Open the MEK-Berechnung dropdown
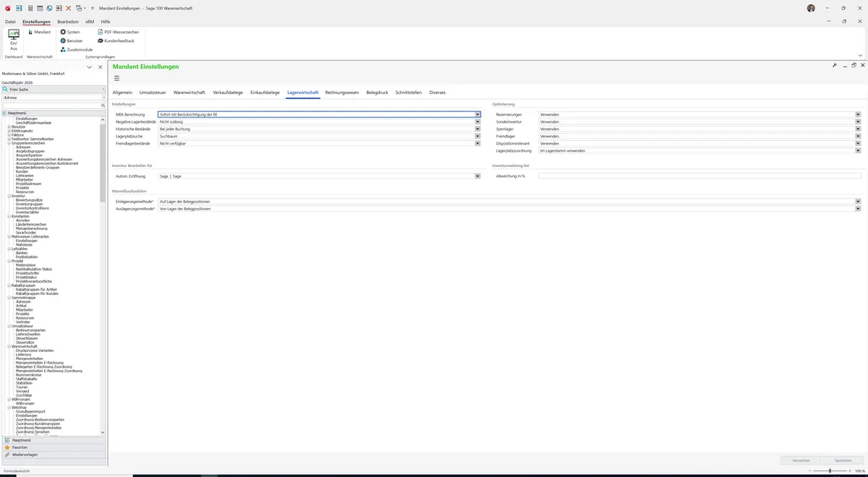Image resolution: width=868 pixels, height=477 pixels. 477,114
